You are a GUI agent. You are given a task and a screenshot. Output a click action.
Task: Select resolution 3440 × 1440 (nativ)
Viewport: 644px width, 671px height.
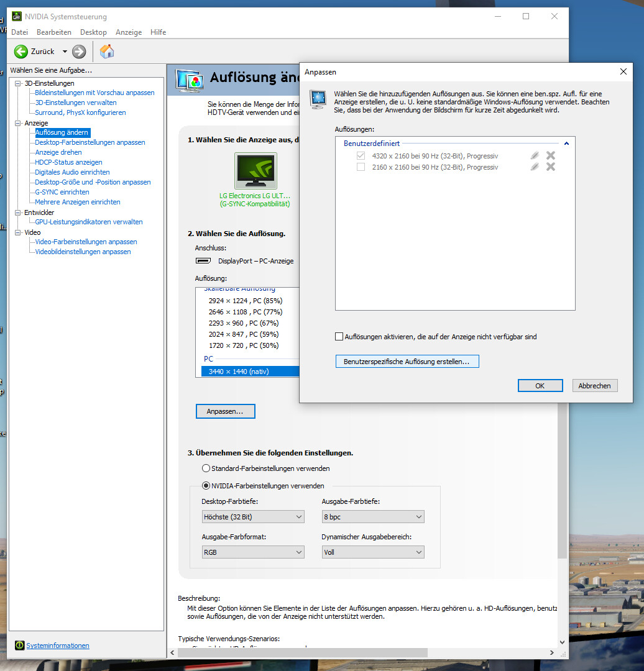(x=250, y=372)
